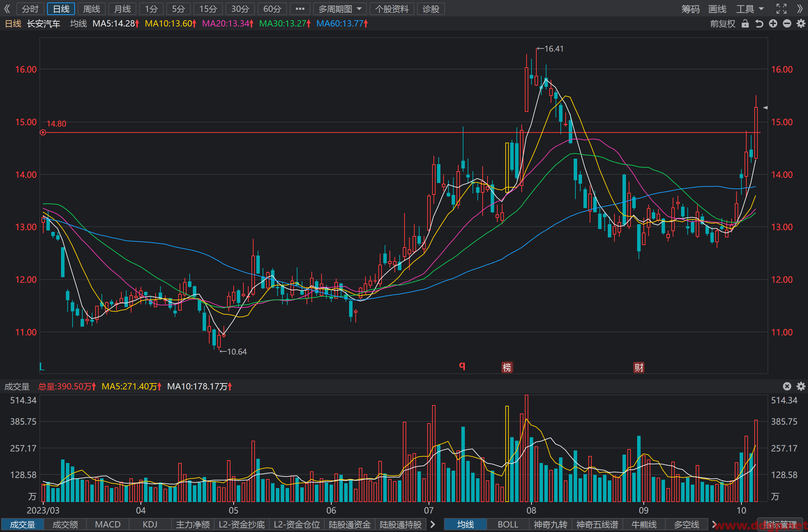Close the volume panel with X icon
This screenshot has width=808, height=532.
point(787,386)
